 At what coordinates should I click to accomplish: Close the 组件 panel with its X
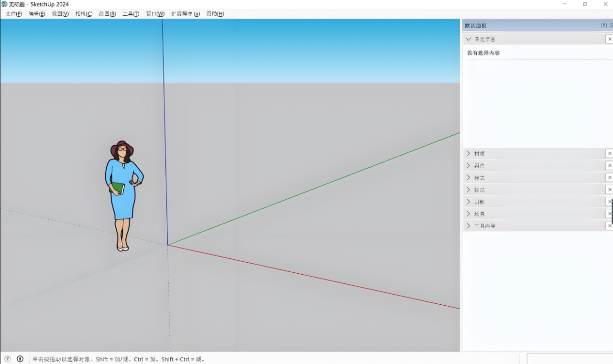pos(609,165)
